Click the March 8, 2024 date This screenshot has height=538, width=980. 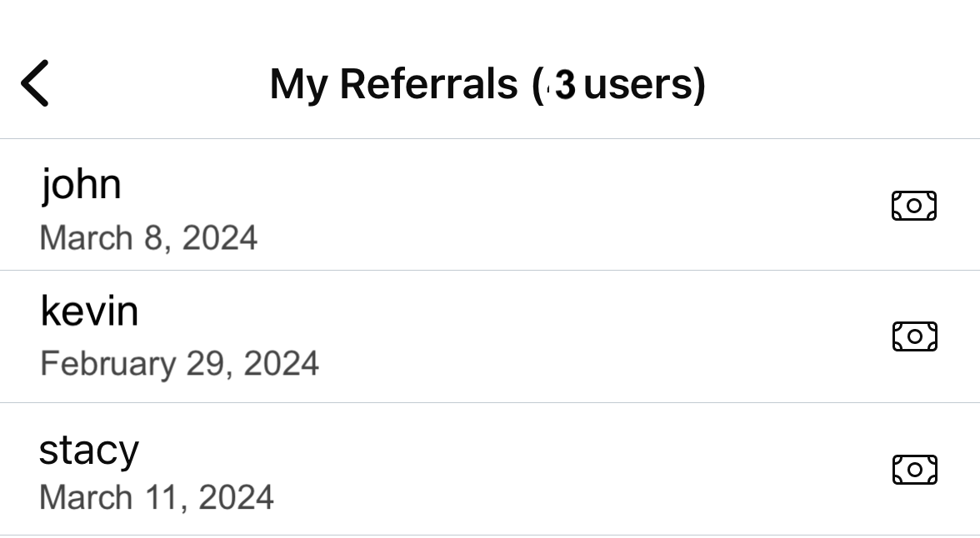[148, 238]
